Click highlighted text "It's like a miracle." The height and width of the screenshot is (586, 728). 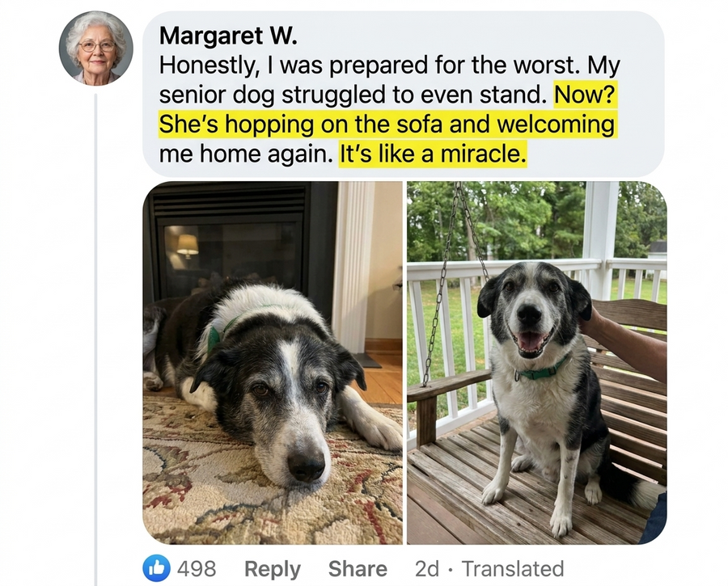pos(433,154)
